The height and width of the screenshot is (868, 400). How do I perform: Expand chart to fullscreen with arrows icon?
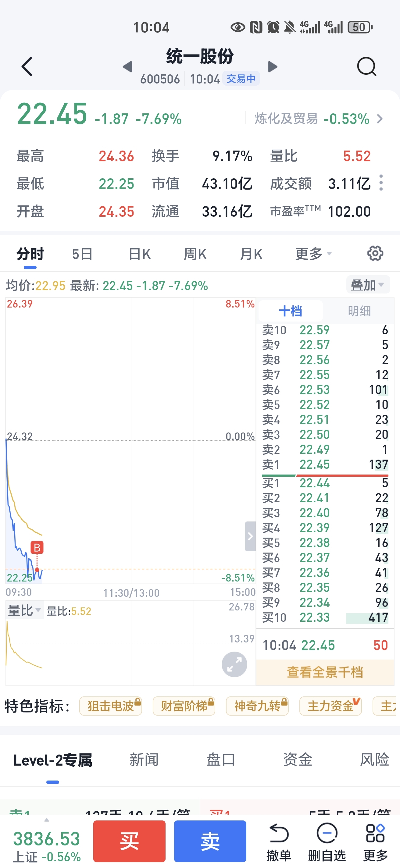(234, 664)
